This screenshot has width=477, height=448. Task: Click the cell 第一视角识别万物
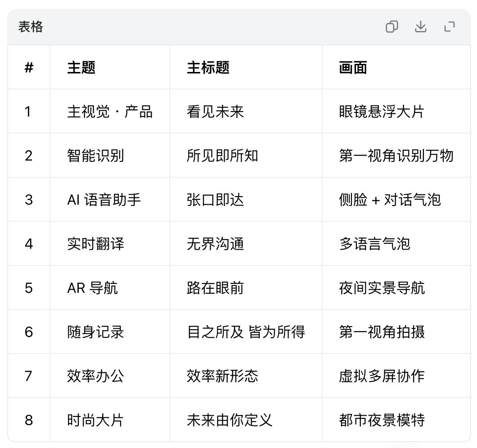(x=396, y=156)
